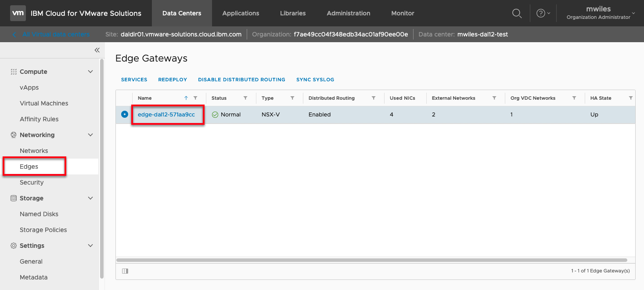Click the horizontal scrollbar under the grid
Viewport: 644px width, 290px height.
371,260
